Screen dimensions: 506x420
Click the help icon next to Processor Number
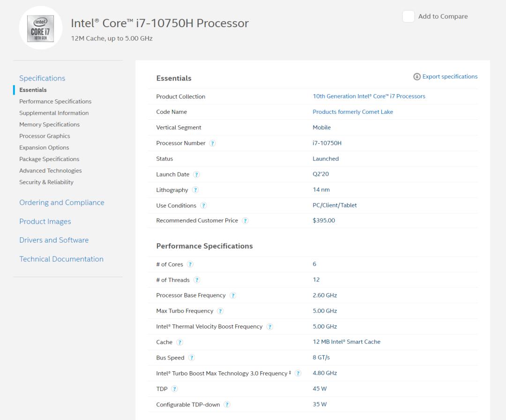(213, 143)
